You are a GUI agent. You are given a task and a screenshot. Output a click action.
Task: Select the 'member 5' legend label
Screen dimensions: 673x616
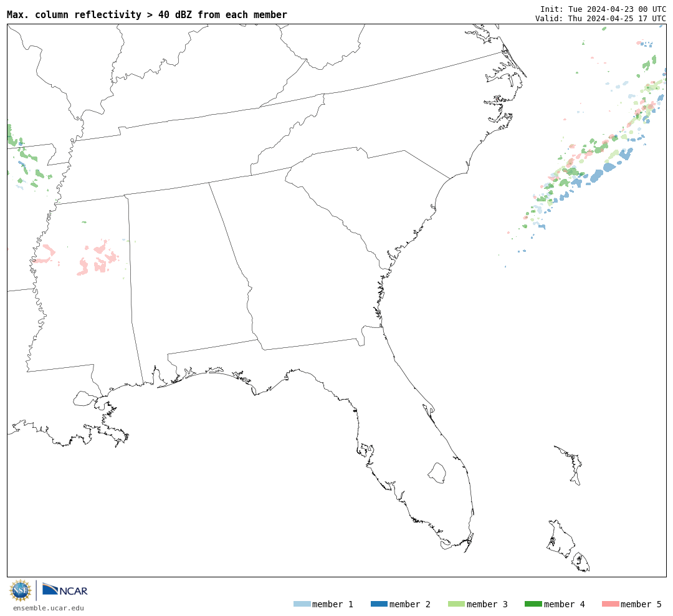click(641, 604)
